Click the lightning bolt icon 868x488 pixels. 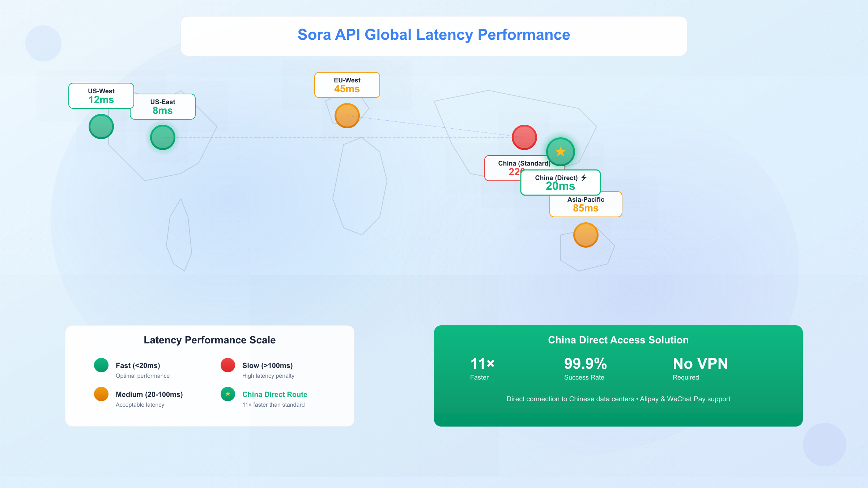[x=584, y=177]
